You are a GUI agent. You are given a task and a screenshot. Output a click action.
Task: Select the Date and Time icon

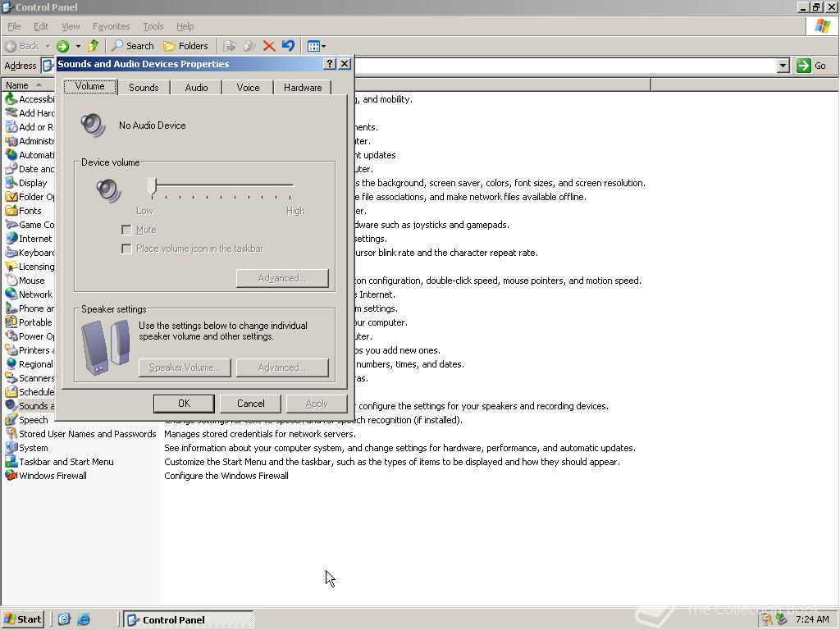coord(11,169)
